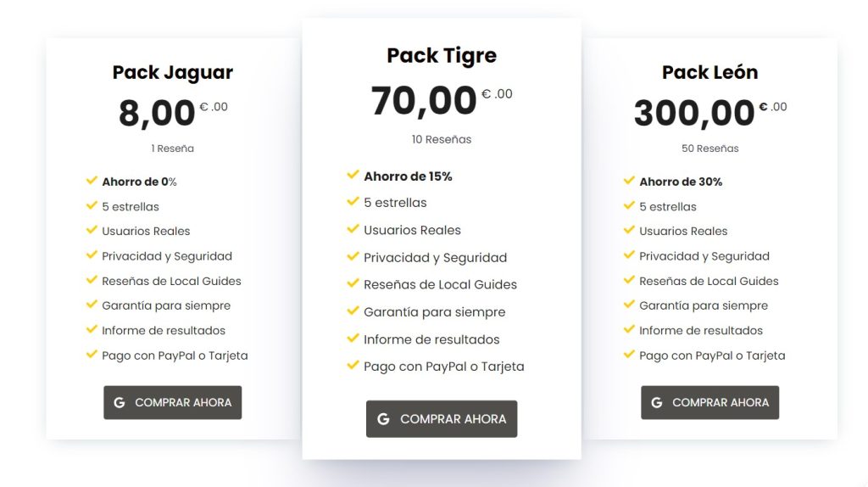Image resolution: width=868 pixels, height=487 pixels.
Task: Click checkmark next to Pack Jaguar 'Usuarios Reales'
Action: 92,230
